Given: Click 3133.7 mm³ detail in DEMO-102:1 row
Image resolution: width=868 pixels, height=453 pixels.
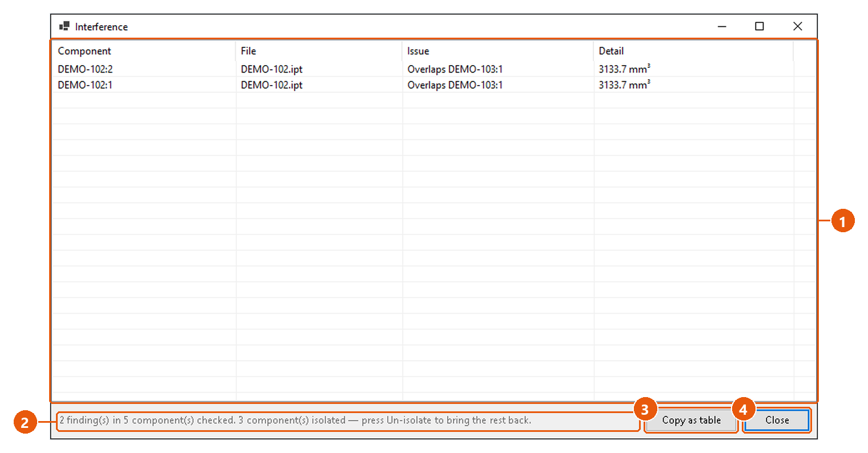Looking at the screenshot, I should point(624,85).
